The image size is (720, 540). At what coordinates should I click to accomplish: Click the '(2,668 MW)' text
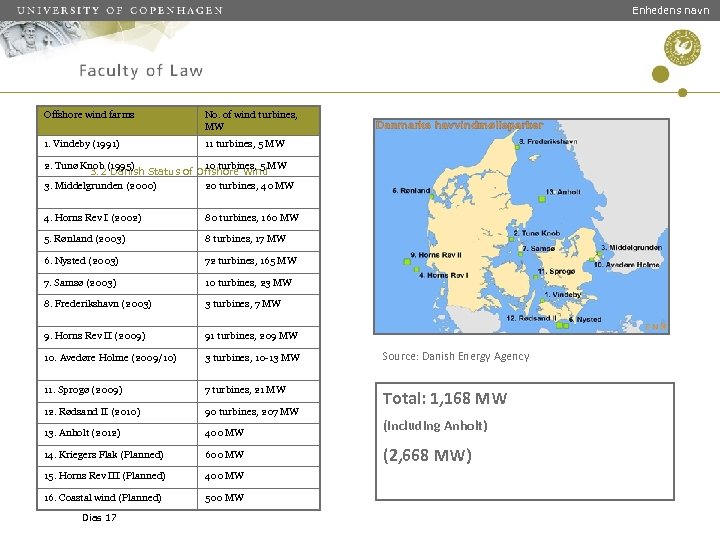(x=427, y=455)
